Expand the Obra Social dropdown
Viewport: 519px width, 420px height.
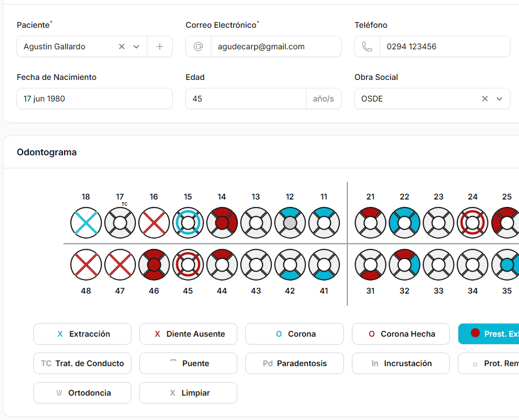[499, 99]
